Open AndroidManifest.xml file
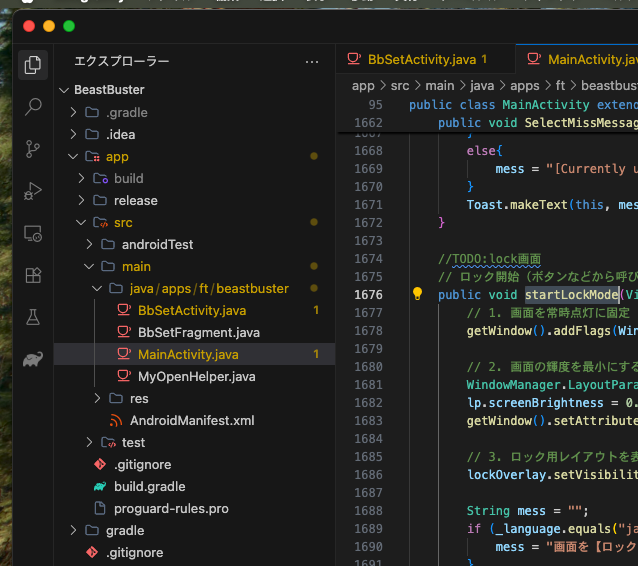The height and width of the screenshot is (566, 638). [x=194, y=421]
